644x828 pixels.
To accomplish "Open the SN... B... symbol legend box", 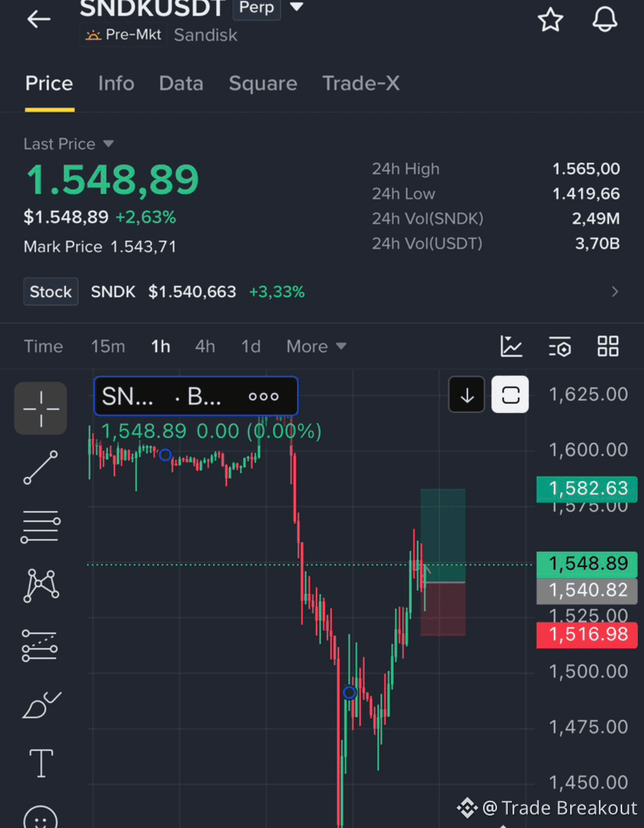I will pyautogui.click(x=196, y=395).
